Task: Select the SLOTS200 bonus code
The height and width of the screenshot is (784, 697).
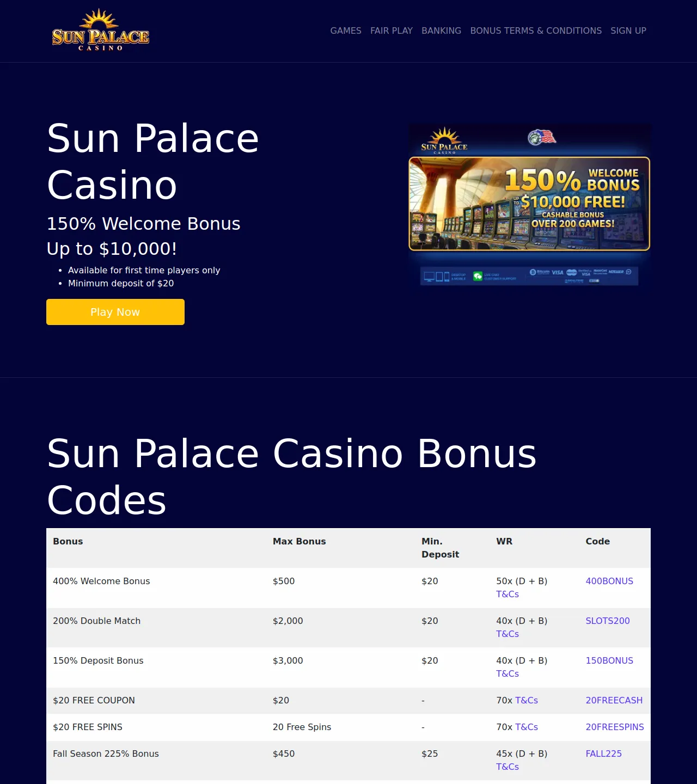Action: click(x=608, y=621)
